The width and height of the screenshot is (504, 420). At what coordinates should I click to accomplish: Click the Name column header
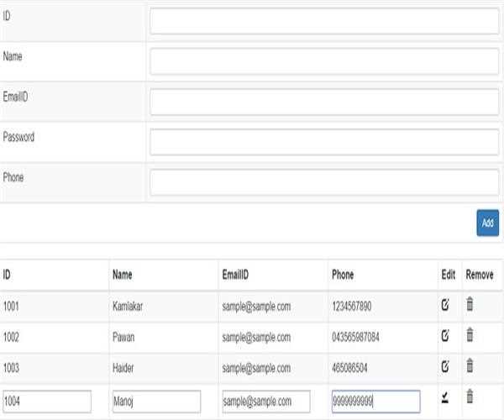coord(123,276)
